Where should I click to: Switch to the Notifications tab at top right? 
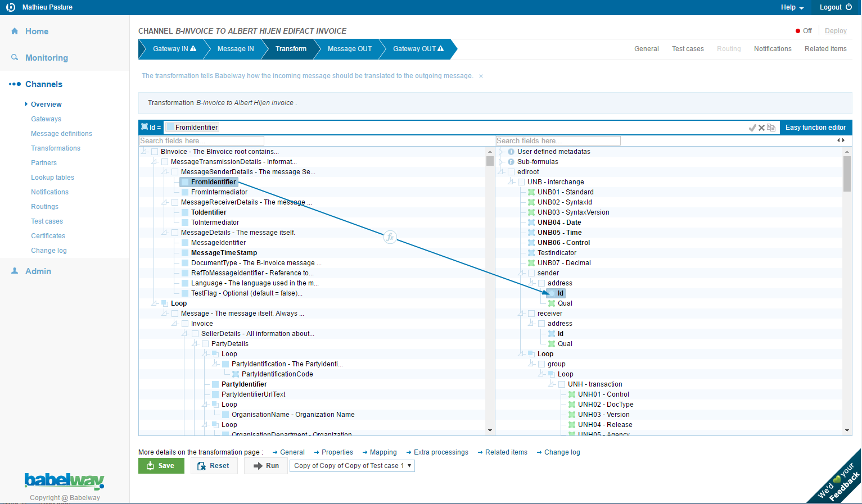[773, 49]
